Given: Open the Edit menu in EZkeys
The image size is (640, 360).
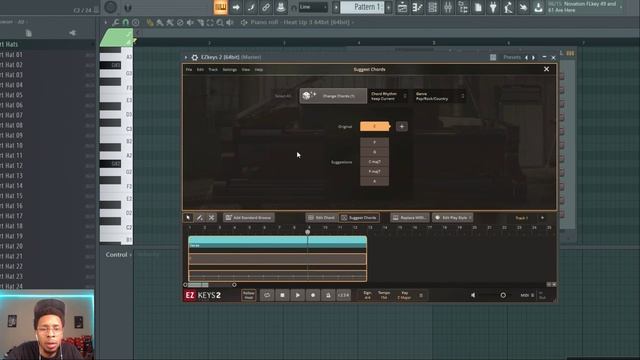Looking at the screenshot, I should 200,69.
